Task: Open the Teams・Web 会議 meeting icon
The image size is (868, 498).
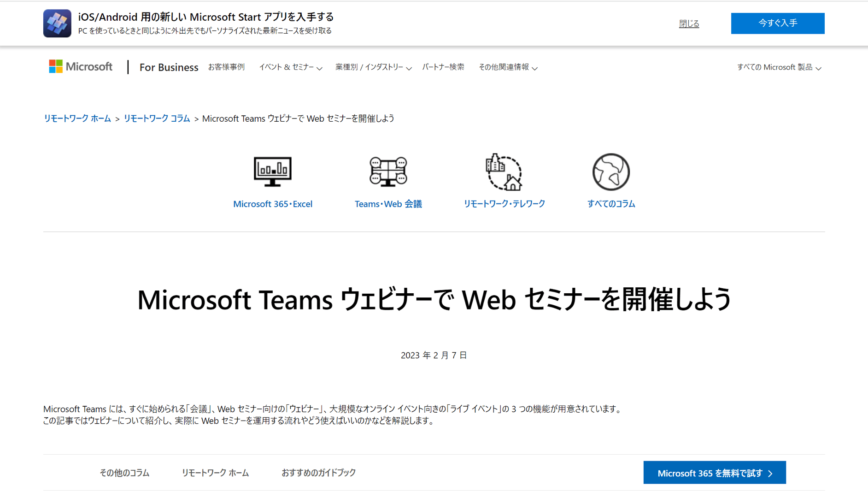Action: tap(388, 172)
